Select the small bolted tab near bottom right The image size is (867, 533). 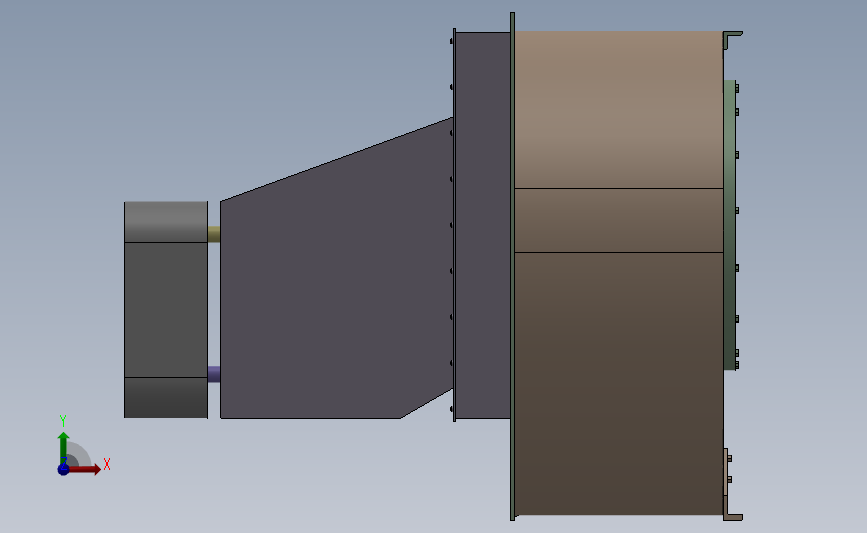727,472
